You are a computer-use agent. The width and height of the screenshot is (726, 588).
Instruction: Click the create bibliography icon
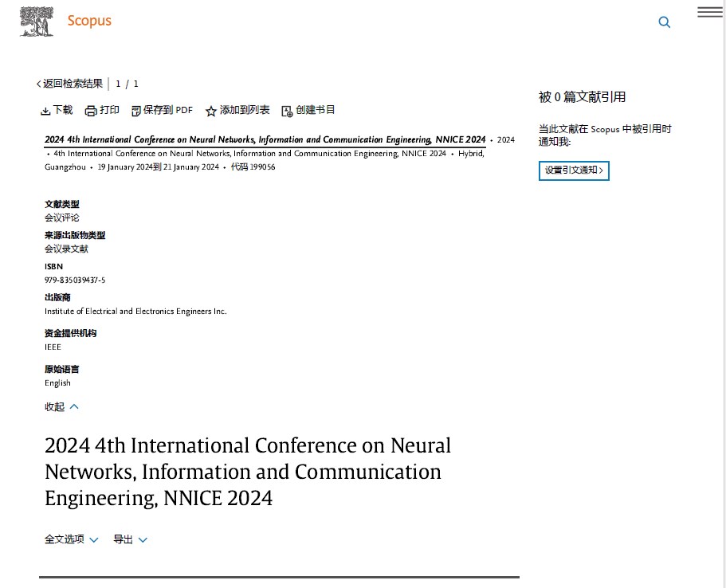coord(287,111)
